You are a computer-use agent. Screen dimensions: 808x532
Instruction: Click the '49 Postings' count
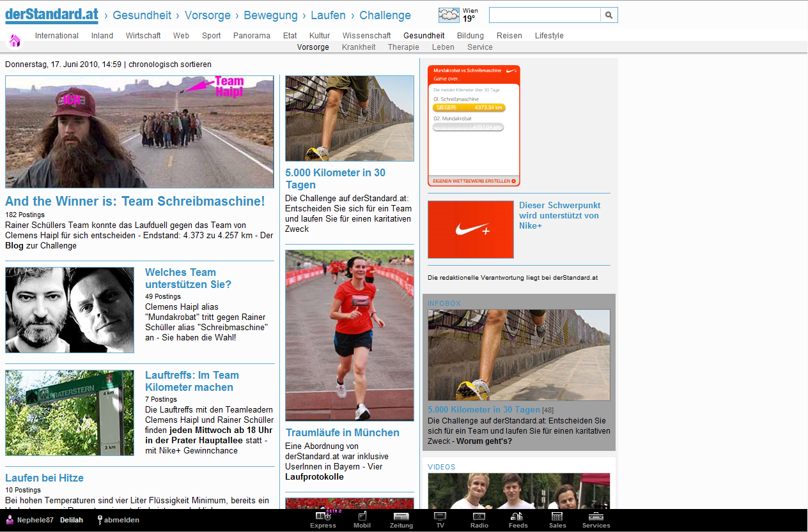pos(163,296)
